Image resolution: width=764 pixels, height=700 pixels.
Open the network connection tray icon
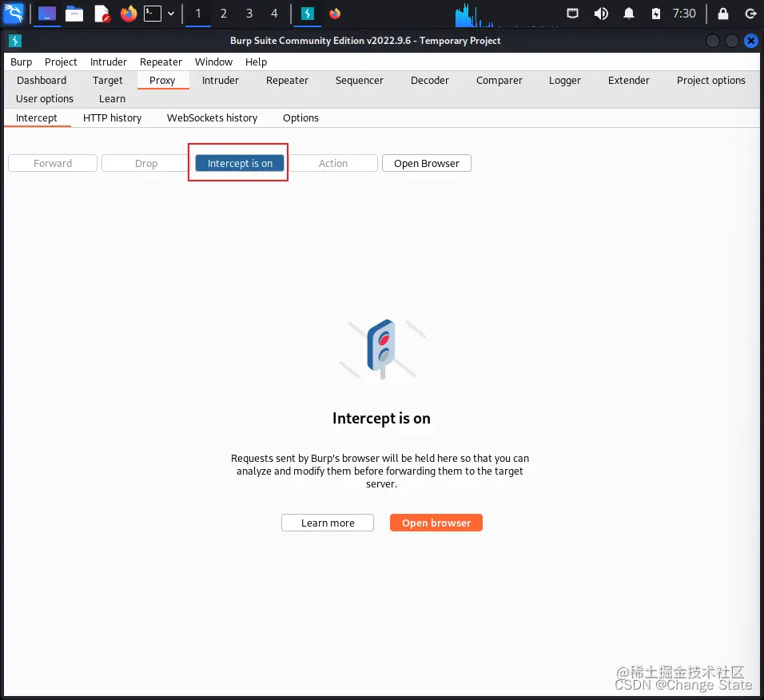coord(572,14)
